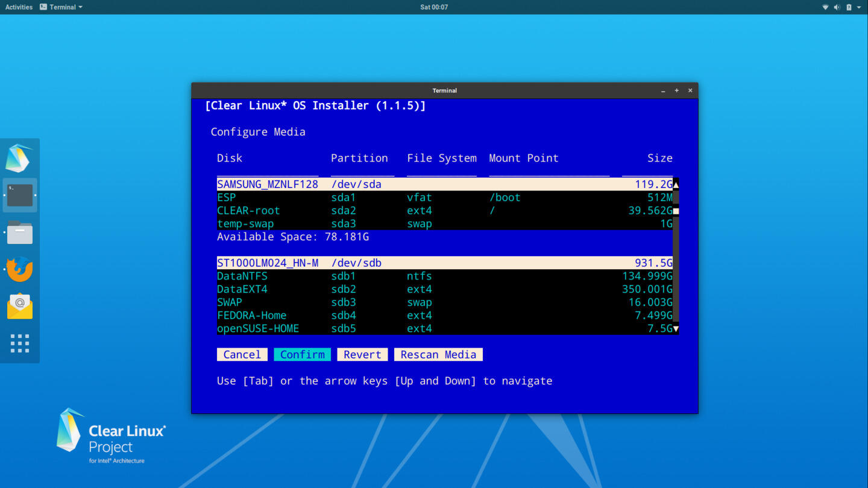
Task: Click the scroll up arrow of partition list
Action: tap(676, 184)
